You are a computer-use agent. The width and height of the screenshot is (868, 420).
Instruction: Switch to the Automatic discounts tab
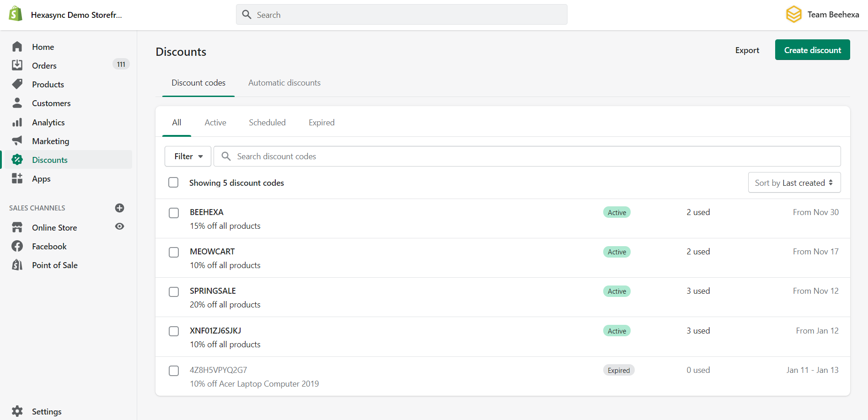tap(284, 83)
